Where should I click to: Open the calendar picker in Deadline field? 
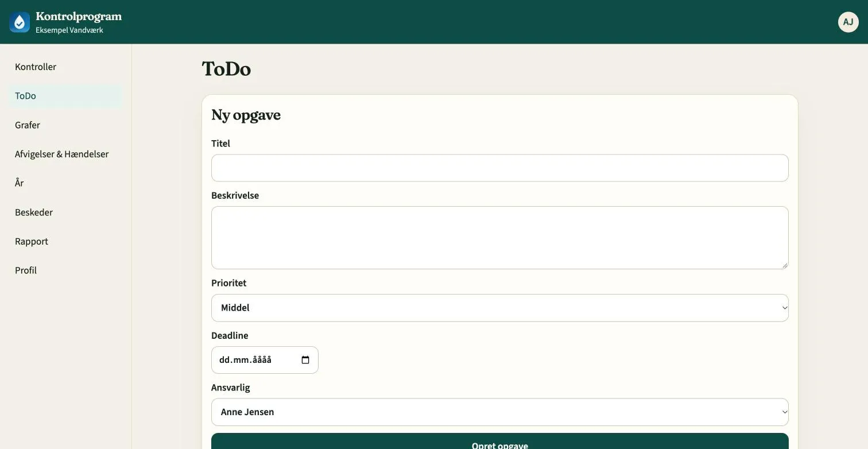click(305, 360)
